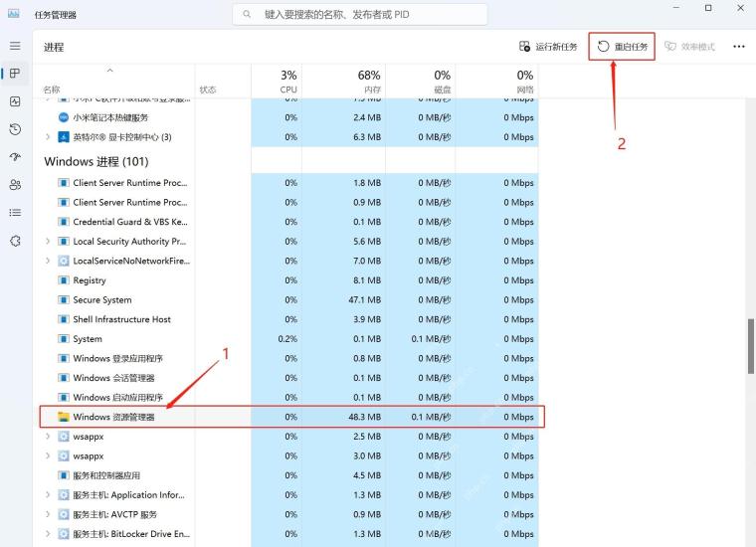
Task: Click 8.1 MB memory value of Registry
Action: tap(367, 280)
